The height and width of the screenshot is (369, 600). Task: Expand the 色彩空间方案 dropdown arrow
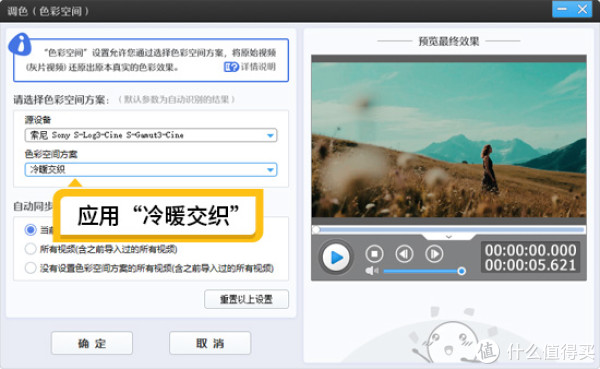[x=270, y=170]
